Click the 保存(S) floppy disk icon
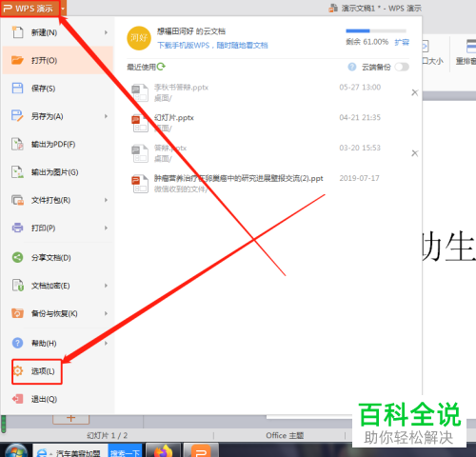The image size is (476, 457). [17, 88]
